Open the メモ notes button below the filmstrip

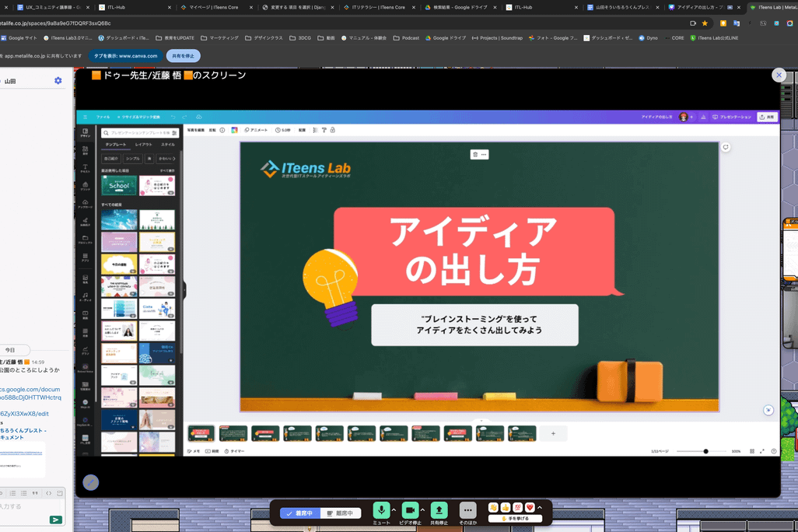click(x=194, y=452)
